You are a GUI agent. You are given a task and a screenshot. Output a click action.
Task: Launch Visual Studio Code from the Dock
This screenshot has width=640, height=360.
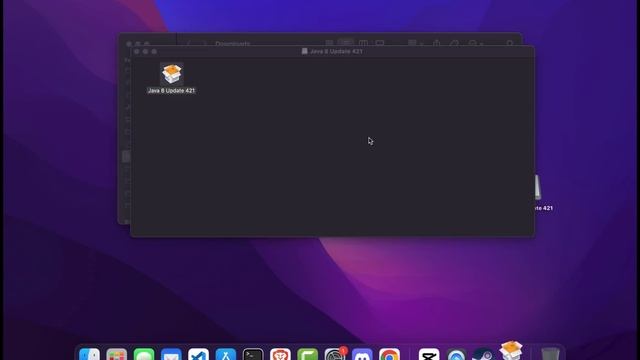coord(198,353)
